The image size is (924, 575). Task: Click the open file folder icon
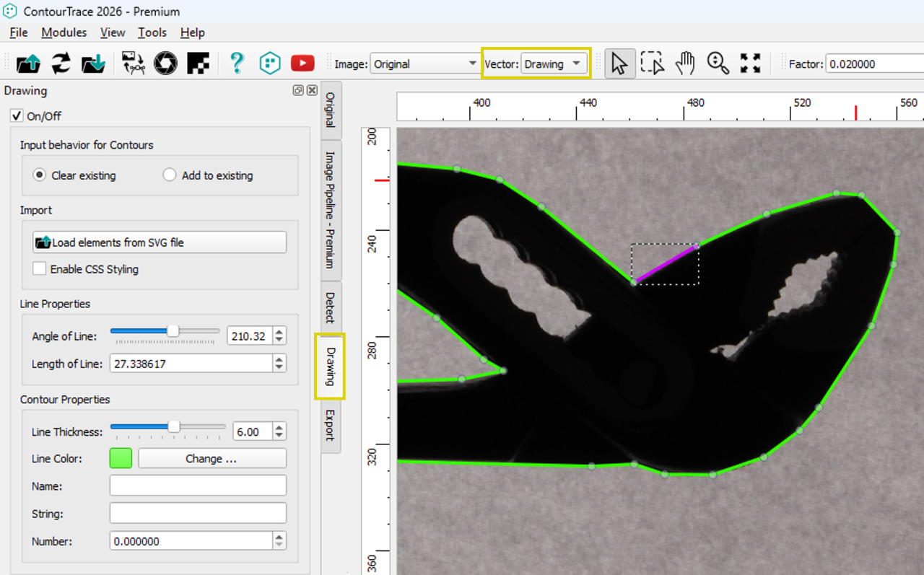[x=28, y=63]
